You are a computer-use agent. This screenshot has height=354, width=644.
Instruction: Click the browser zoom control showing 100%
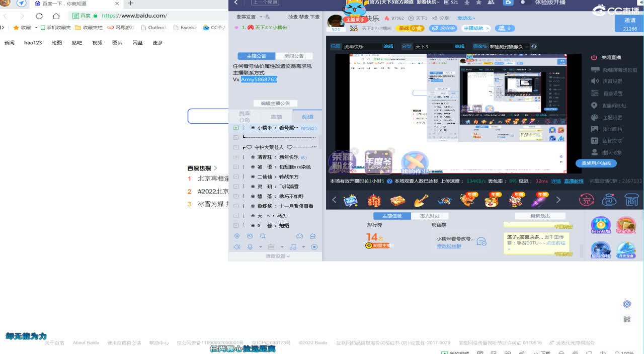coord(624,353)
